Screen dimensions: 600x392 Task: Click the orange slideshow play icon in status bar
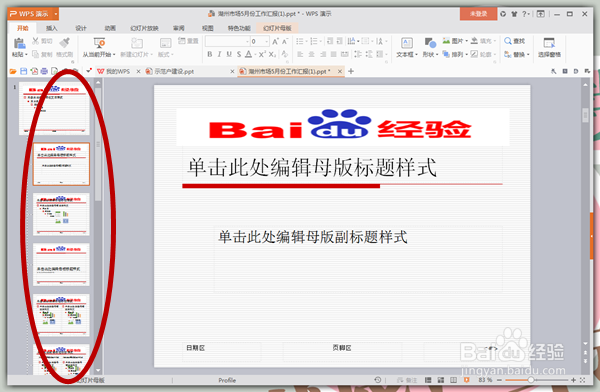466,380
